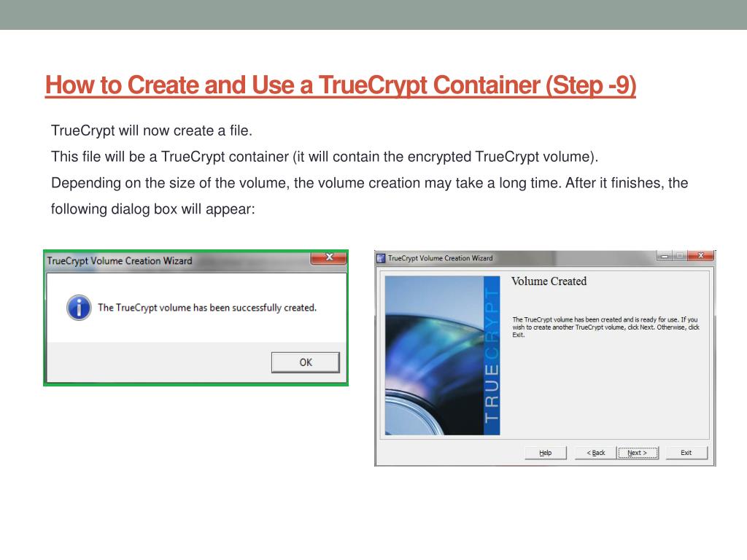
Task: Close the Volume Created wizard window
Action: (700, 256)
